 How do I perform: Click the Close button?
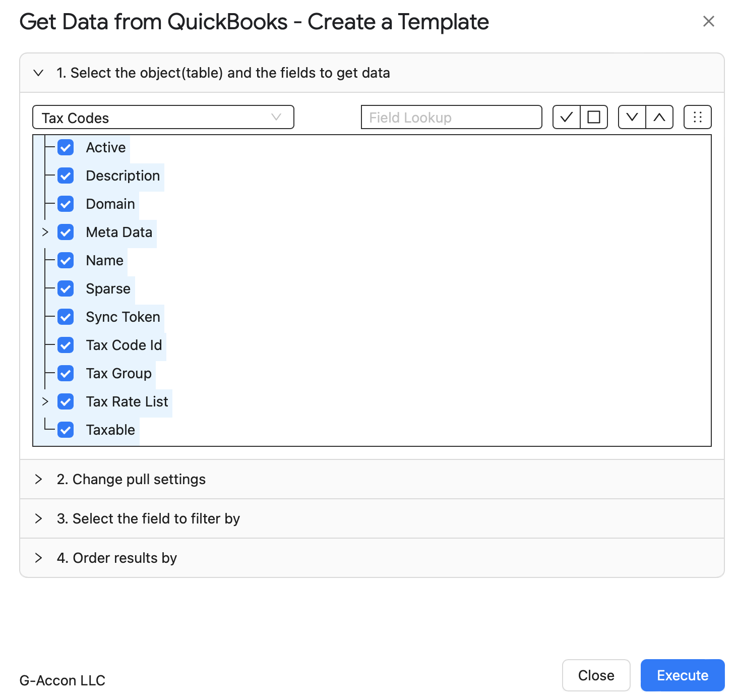(596, 675)
